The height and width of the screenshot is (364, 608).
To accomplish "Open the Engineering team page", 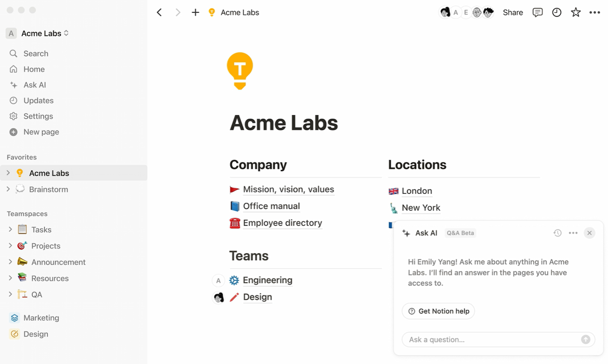I will (x=268, y=280).
